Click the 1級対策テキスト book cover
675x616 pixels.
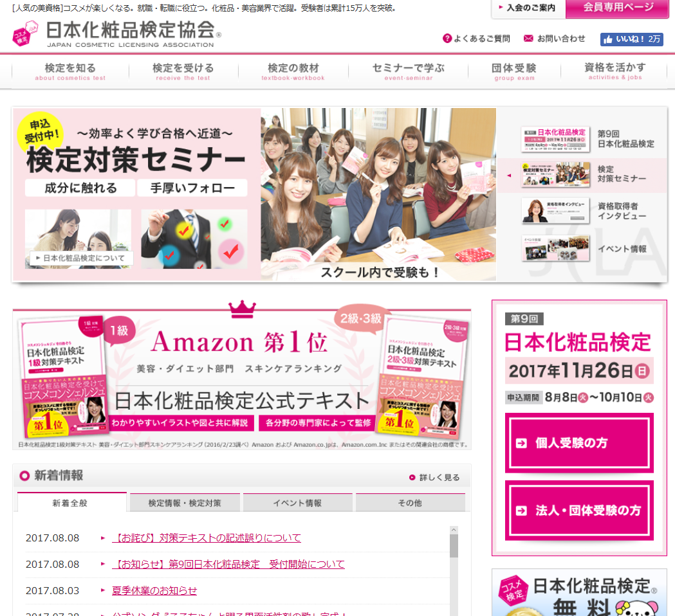coord(64,377)
